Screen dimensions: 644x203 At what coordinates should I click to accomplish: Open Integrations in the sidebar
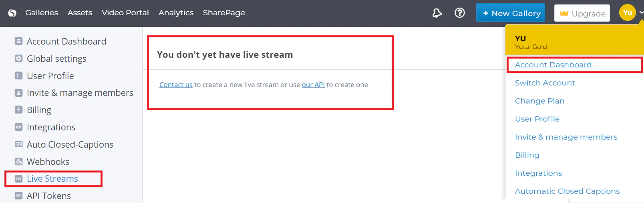pyautogui.click(x=51, y=127)
